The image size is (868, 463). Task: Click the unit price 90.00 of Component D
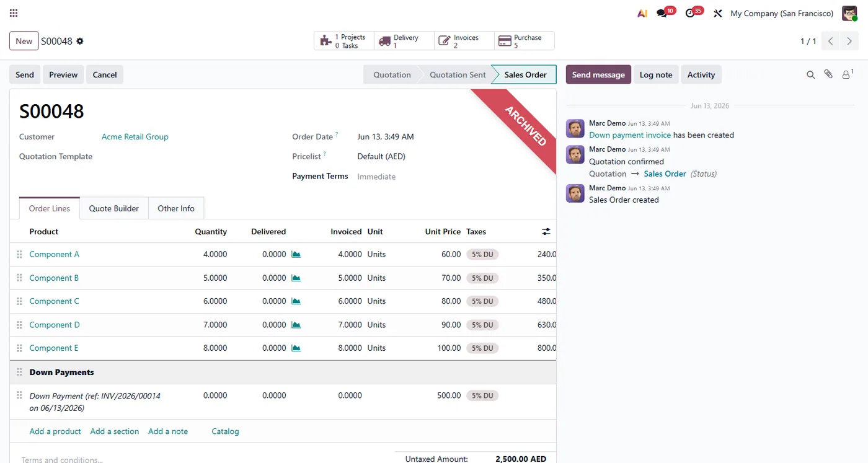[451, 325]
